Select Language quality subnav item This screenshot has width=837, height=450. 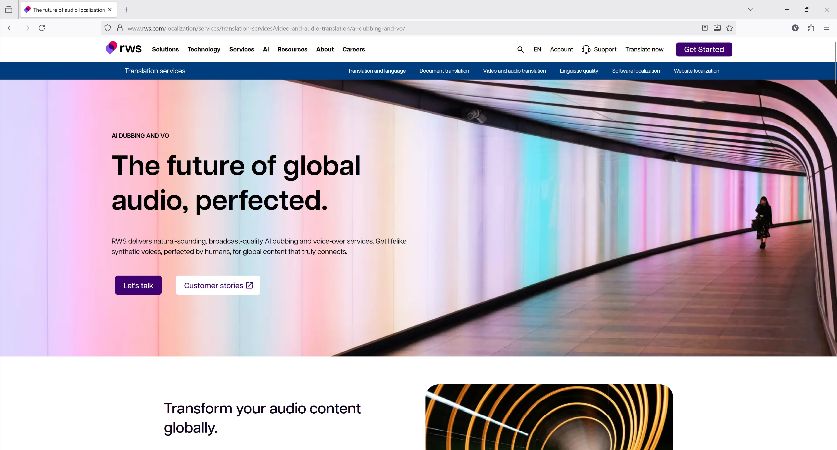[x=579, y=70]
